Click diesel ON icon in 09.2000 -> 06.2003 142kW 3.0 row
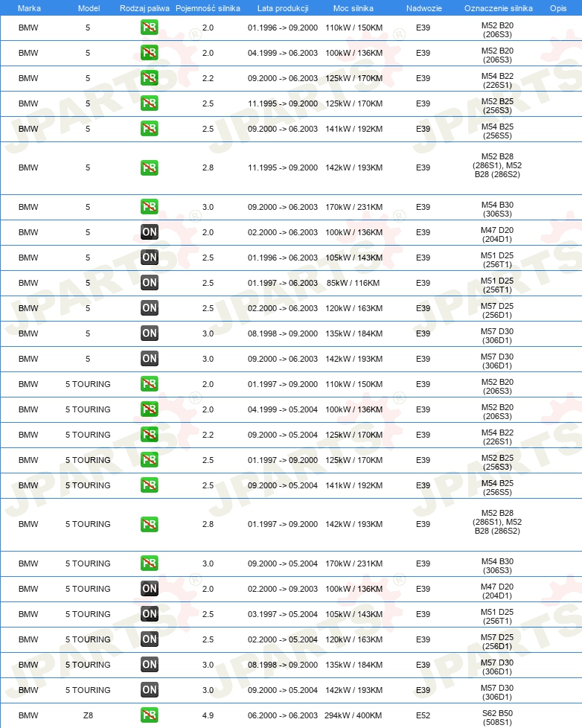The width and height of the screenshot is (582, 728). tap(150, 359)
